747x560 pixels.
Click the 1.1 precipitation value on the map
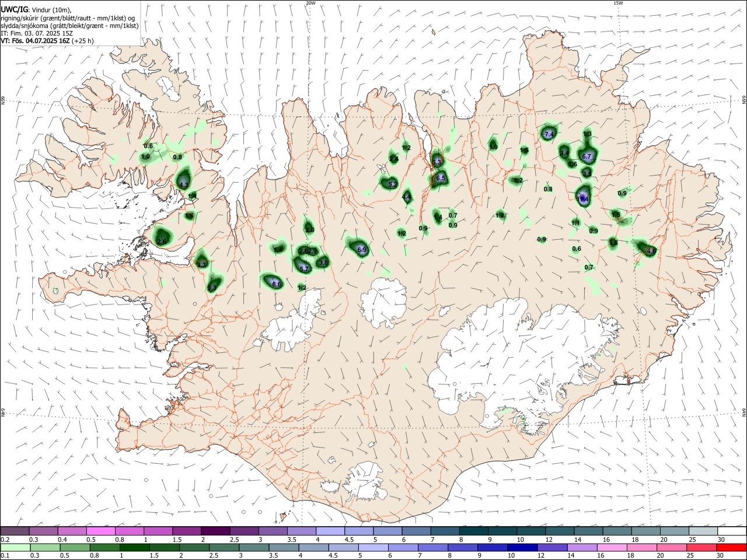click(575, 223)
